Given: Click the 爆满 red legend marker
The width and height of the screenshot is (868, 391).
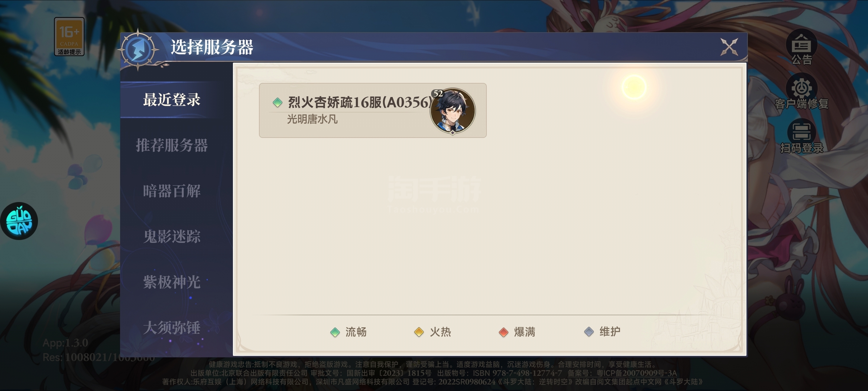Looking at the screenshot, I should pyautogui.click(x=503, y=332).
